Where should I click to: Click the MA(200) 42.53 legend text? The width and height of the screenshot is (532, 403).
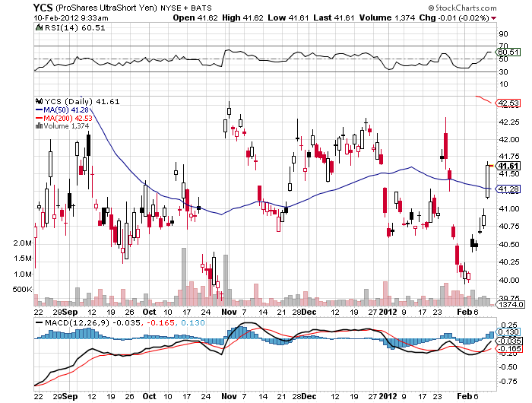(x=68, y=118)
